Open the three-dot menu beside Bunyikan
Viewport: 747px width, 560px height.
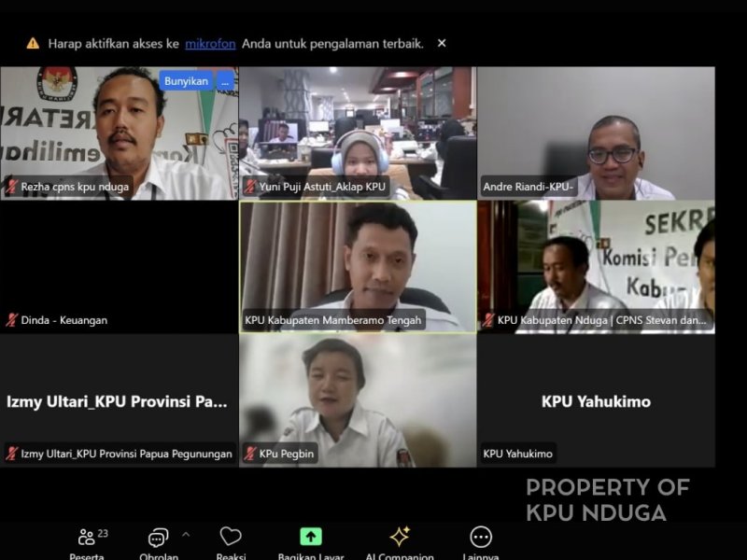click(225, 81)
